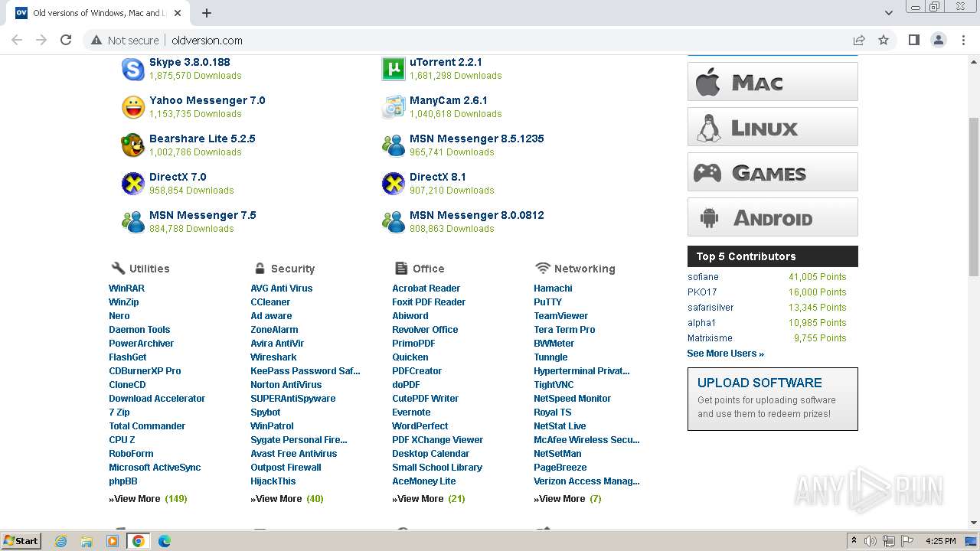Open Microsoft Edge from taskbar
This screenshot has height=551, width=980.
pos(164,541)
